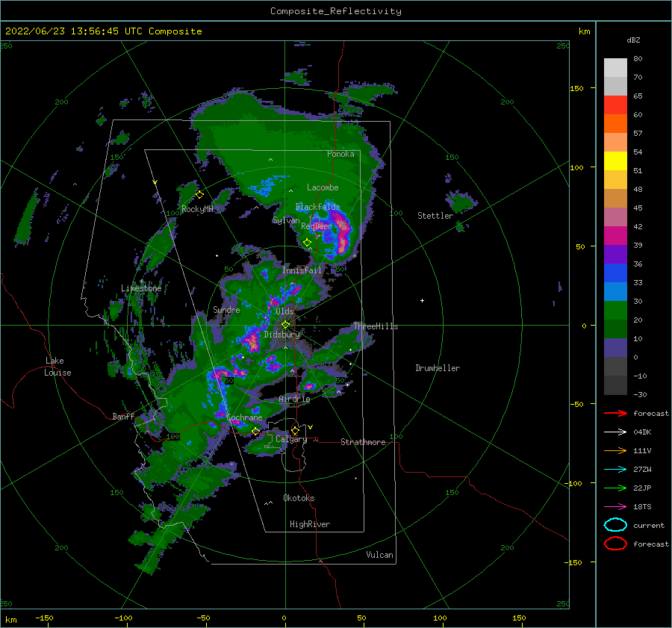Click the green 30 dBZ color swatch
The image size is (672, 628).
click(x=615, y=310)
